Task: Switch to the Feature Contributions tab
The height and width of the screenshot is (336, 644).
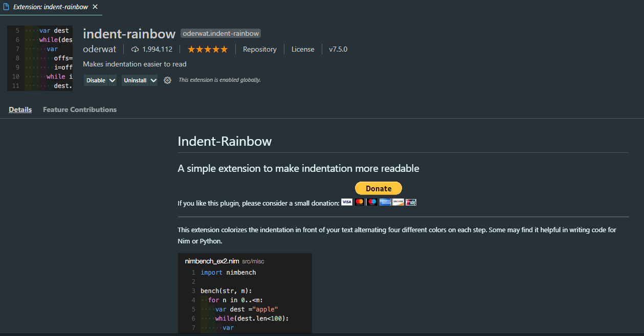Action: (80, 109)
